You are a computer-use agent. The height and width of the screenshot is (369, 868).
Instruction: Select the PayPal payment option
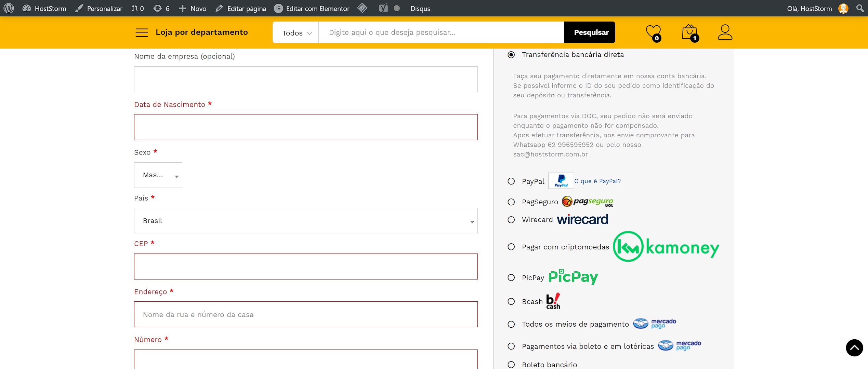[x=511, y=181]
